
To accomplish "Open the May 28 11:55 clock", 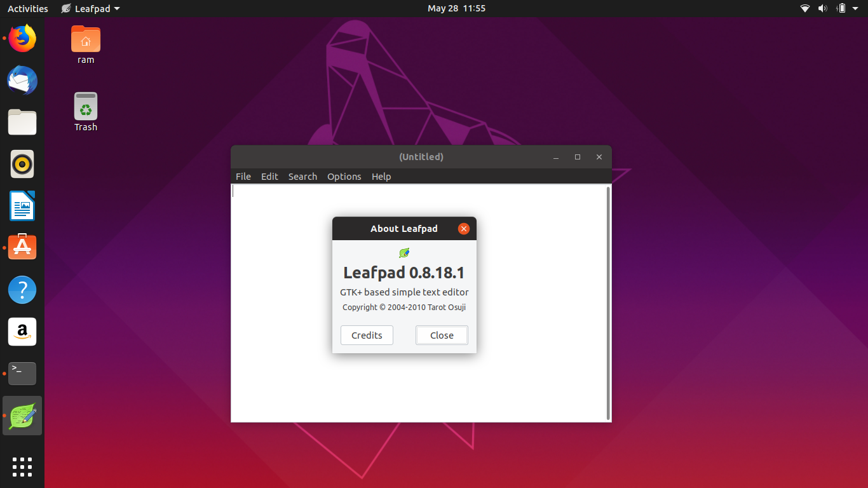I will click(x=457, y=8).
